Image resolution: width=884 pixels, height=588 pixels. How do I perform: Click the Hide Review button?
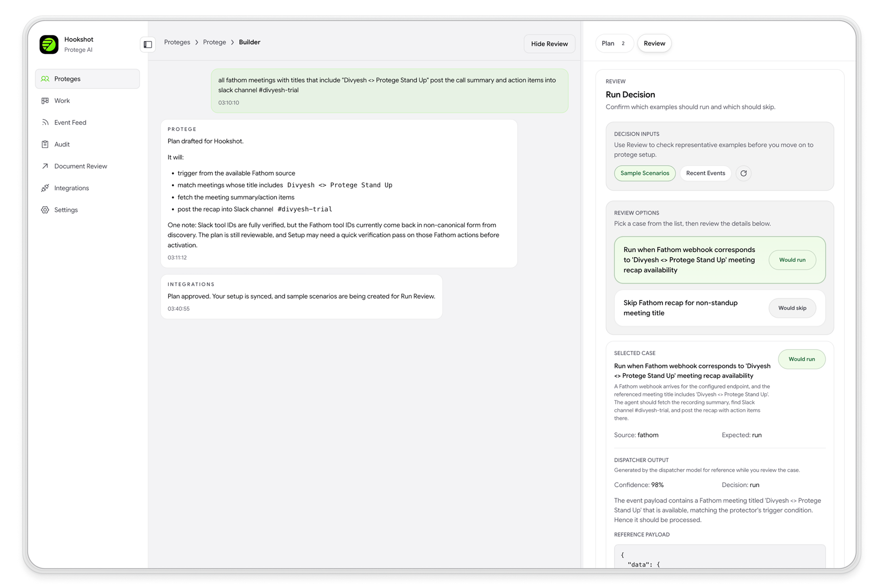click(549, 44)
